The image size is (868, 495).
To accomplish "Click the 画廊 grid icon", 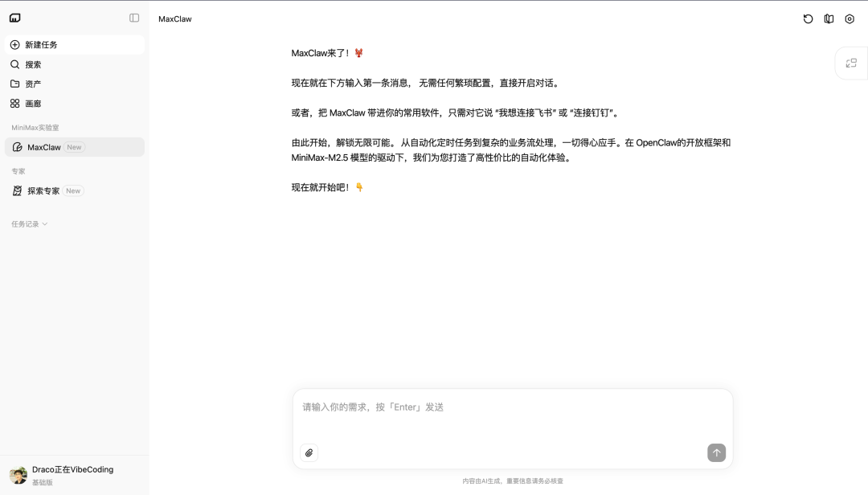I will [15, 104].
